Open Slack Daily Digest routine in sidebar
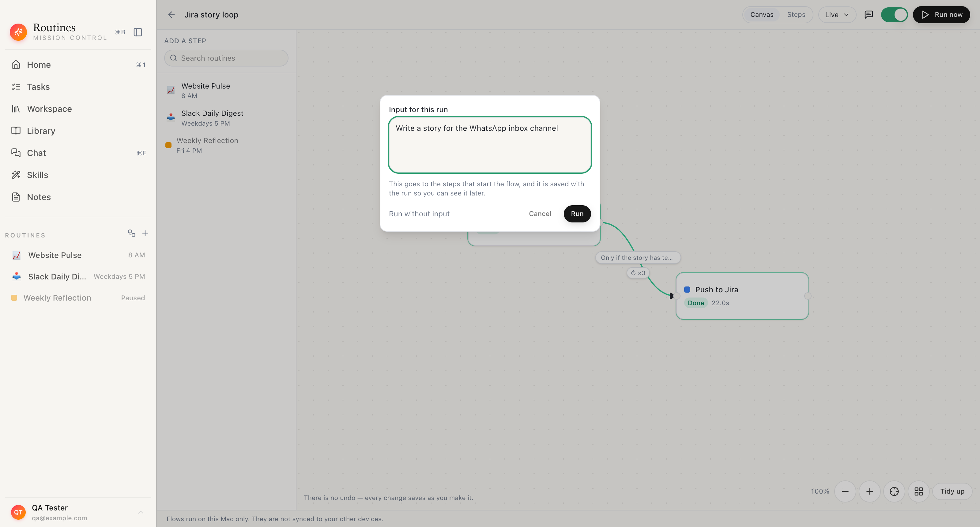The width and height of the screenshot is (980, 527). click(x=78, y=277)
